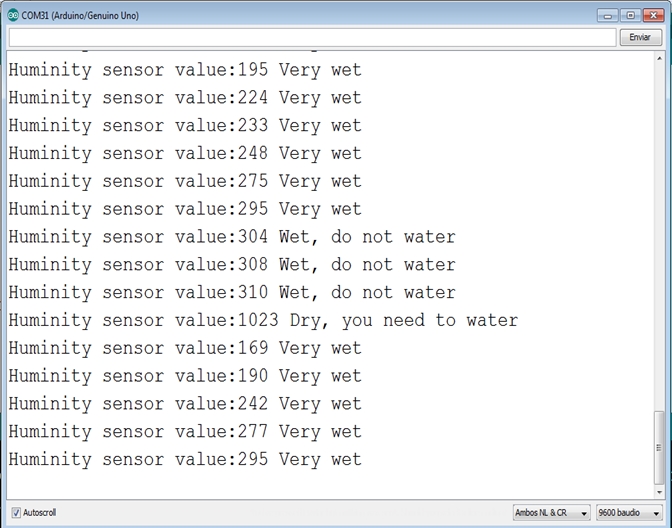Viewport: 672px width, 528px height.
Task: Click the Enviar send button
Action: pos(640,37)
